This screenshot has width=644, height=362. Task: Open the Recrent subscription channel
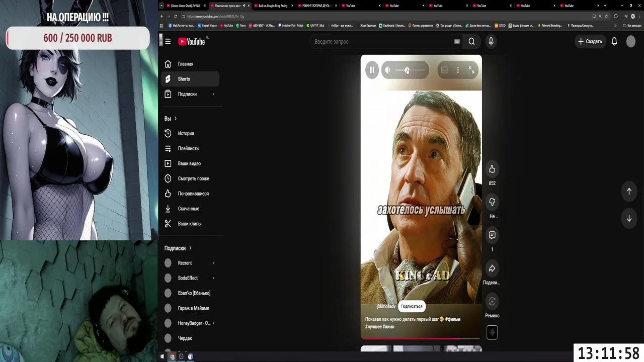pyautogui.click(x=190, y=263)
